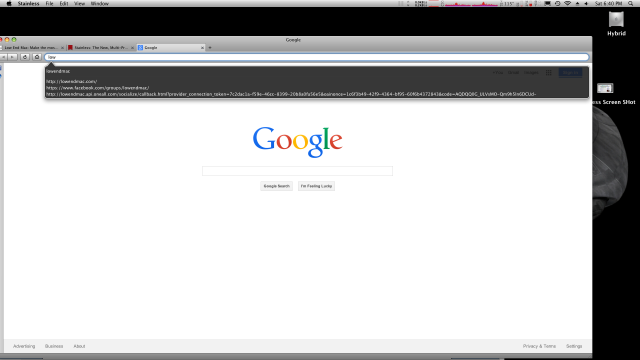The width and height of the screenshot is (640, 360).
Task: Open Spotlight search magnifier in menu bar
Action: coord(631,3)
